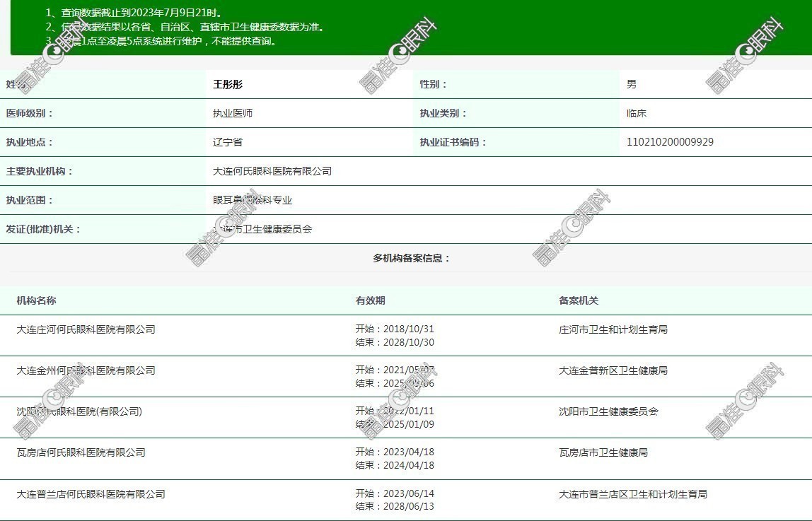Click notice line about 卫生健康委数据为准
Screen dimensions: 812x521
click(x=186, y=27)
